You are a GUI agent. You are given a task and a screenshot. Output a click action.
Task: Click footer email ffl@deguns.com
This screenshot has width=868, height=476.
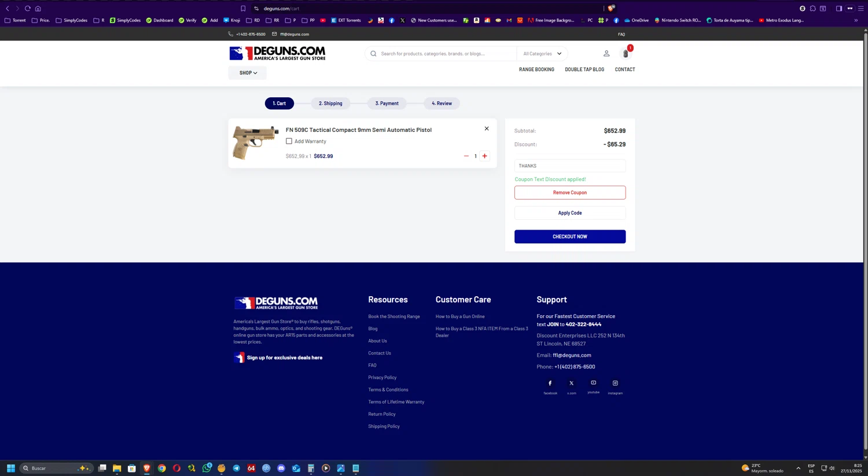(572, 355)
